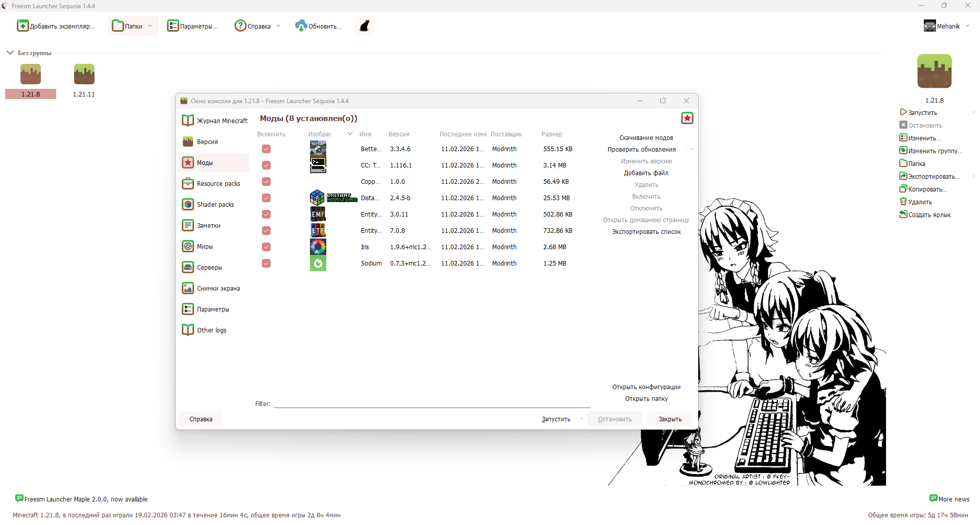This screenshot has height=525, width=980.
Task: Open the Журнал Minecraft log tab
Action: pos(214,121)
